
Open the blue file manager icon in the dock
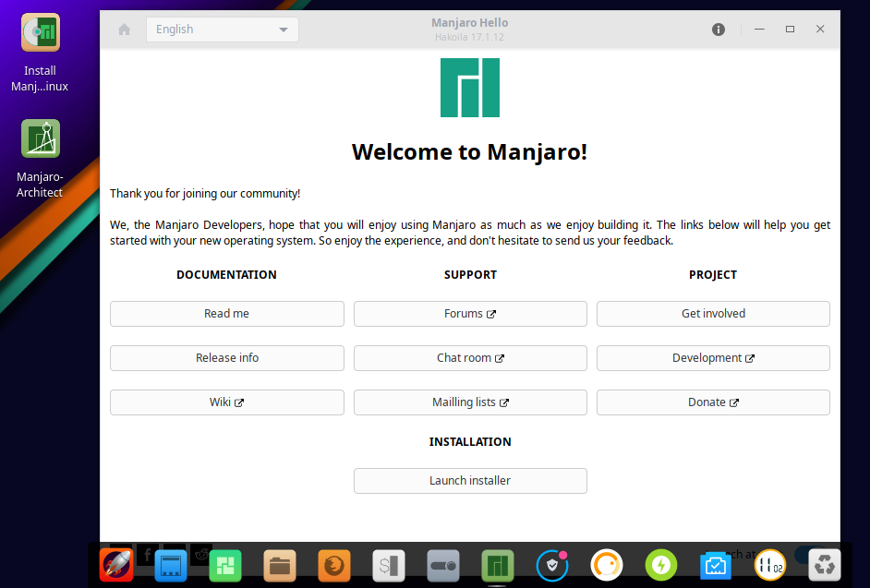(x=170, y=565)
